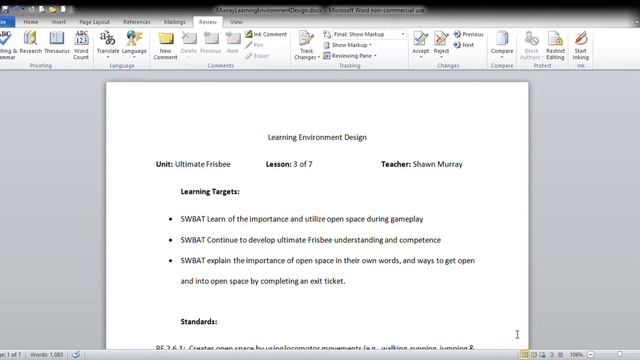
Task: Click the page number status indicator
Action: pos(11,355)
